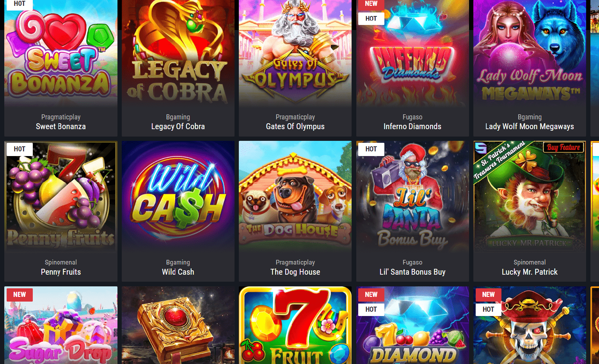Launch Legacy Of Cobra slot
This screenshot has height=364, width=599.
coord(178,54)
